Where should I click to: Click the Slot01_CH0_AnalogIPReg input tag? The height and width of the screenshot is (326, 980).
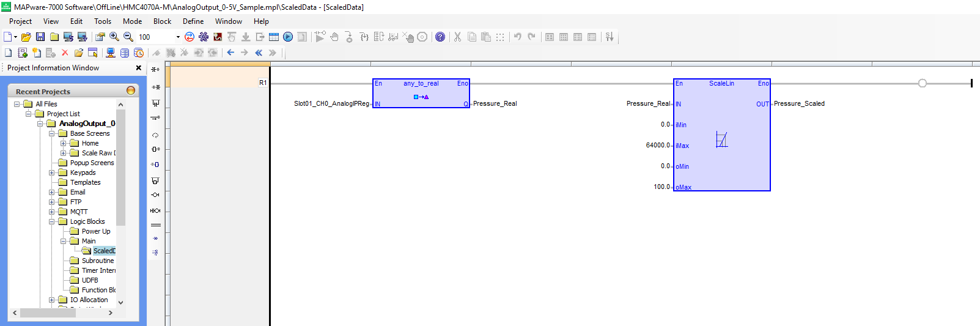click(332, 104)
